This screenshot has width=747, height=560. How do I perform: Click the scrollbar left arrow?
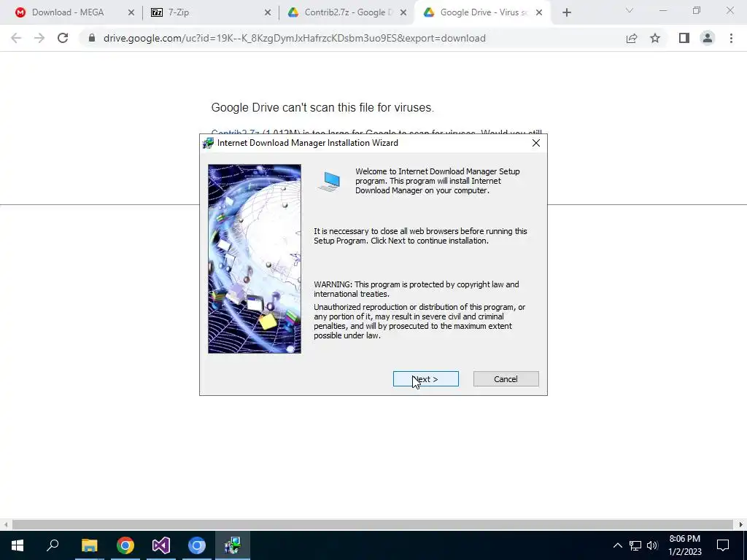coord(5,524)
